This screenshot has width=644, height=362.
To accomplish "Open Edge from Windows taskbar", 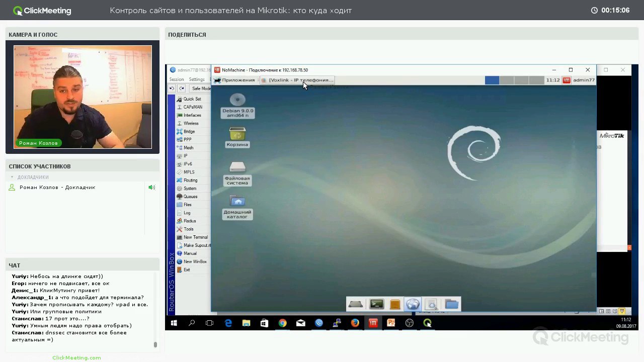I will click(228, 323).
